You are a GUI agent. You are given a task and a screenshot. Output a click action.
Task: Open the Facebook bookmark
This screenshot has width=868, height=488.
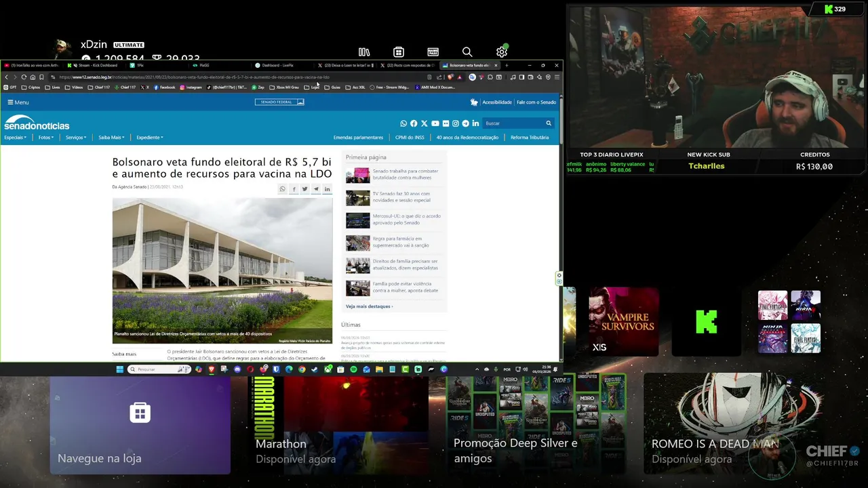[164, 87]
